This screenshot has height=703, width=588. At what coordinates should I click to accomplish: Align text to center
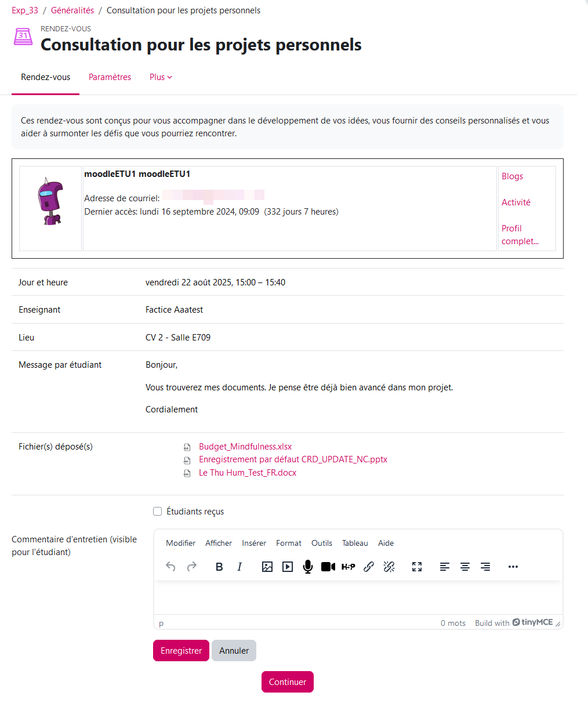(x=465, y=567)
